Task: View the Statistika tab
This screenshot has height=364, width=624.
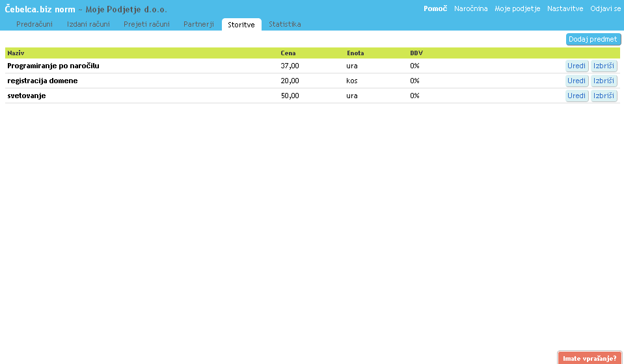Action: pyautogui.click(x=284, y=24)
